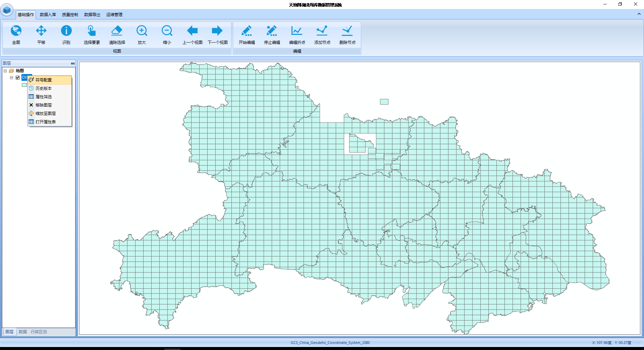Viewport: 644px width, 350px height.
Task: Collapse the ribbon with top-right chevron
Action: 639,14
